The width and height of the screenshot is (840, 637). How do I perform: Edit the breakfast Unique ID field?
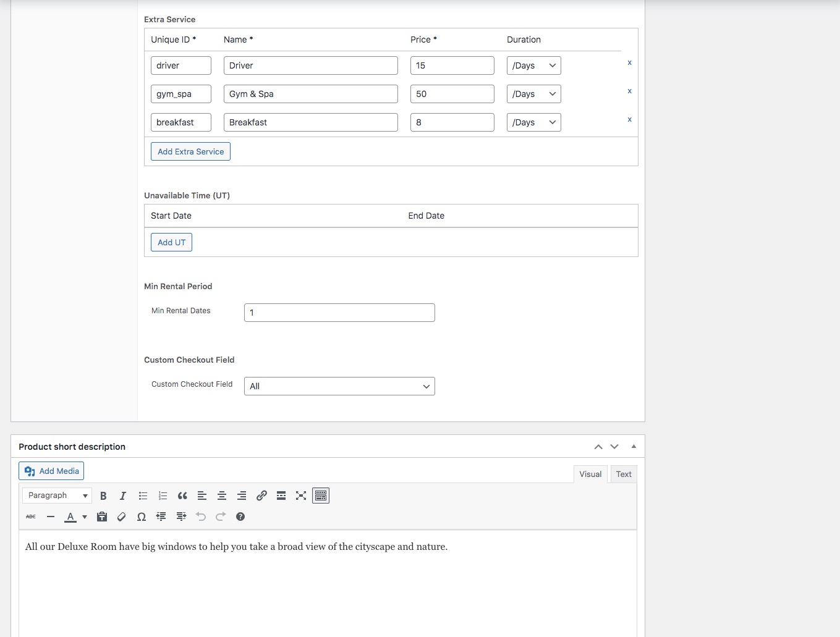coord(181,122)
